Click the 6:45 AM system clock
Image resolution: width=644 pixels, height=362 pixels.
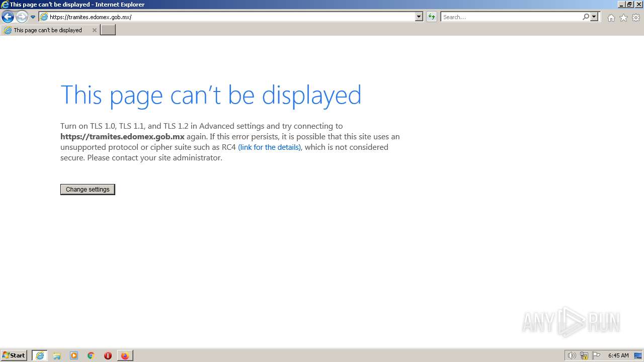pyautogui.click(x=618, y=355)
